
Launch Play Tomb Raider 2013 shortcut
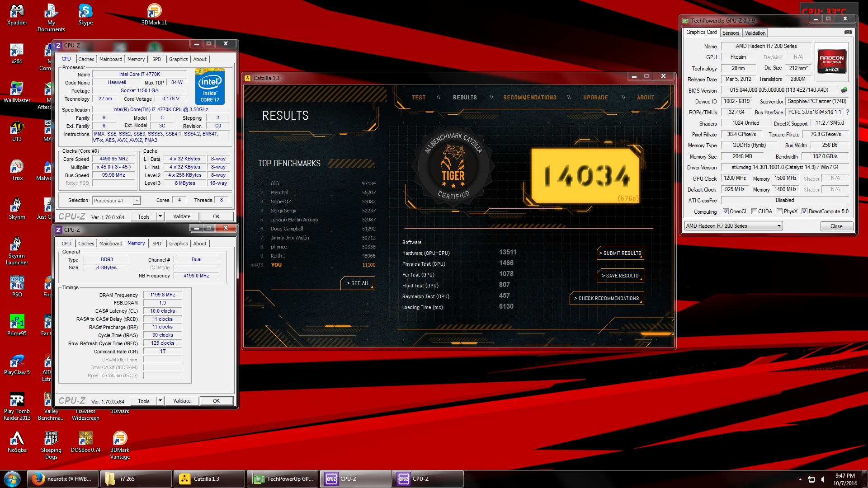[x=17, y=406]
